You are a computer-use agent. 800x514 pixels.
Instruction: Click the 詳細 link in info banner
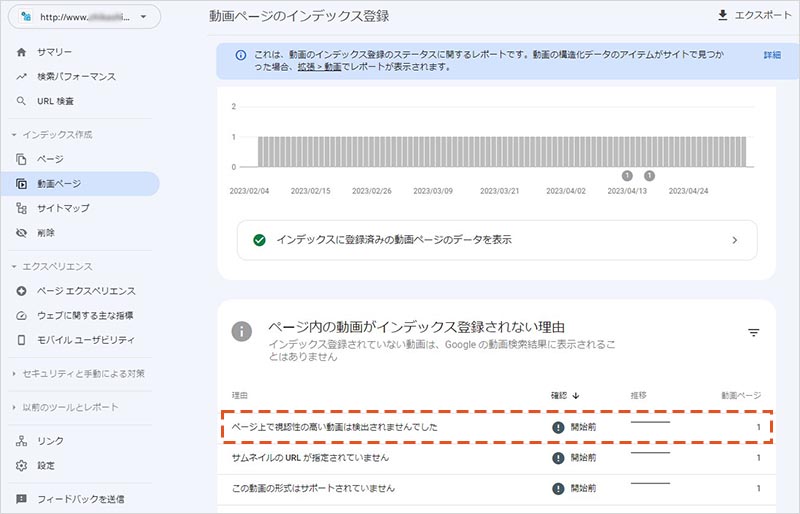click(771, 55)
